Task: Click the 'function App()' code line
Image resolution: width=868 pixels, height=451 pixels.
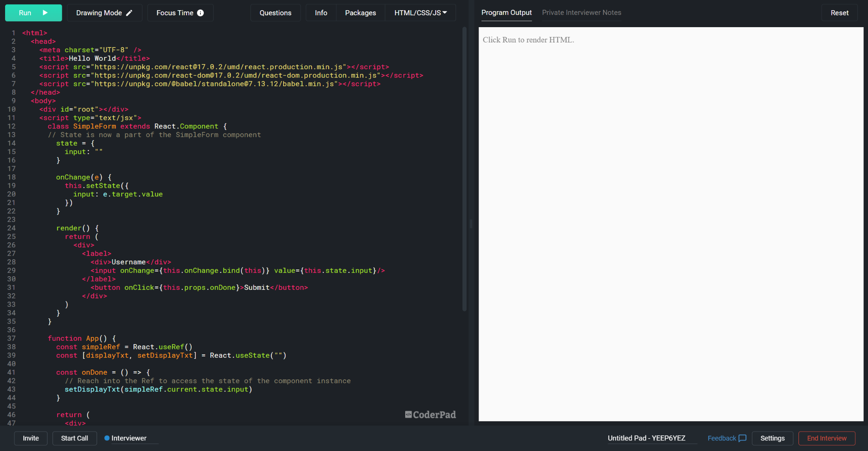Action: pyautogui.click(x=82, y=339)
